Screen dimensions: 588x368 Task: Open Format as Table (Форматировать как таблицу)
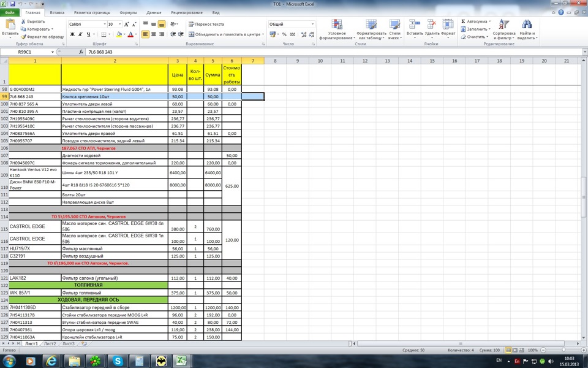click(371, 29)
